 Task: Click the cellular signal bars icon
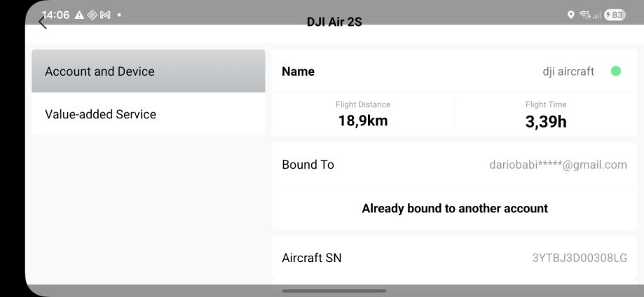[596, 15]
